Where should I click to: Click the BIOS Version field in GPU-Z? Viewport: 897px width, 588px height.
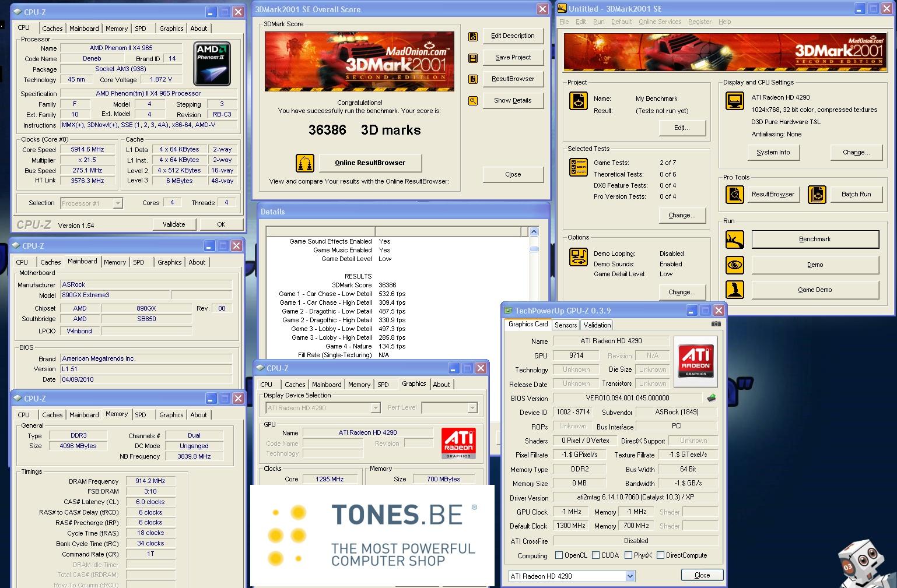[628, 399]
